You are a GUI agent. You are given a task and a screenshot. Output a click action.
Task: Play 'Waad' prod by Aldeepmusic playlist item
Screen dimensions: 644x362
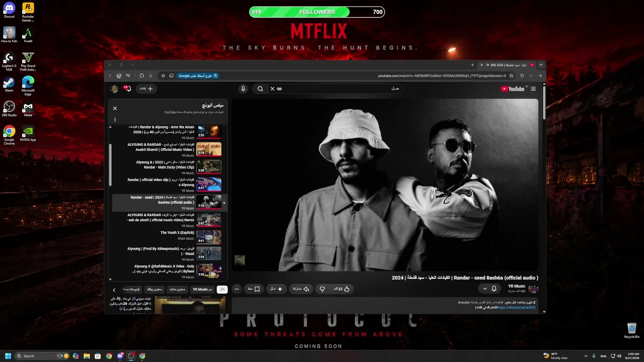coord(169,253)
